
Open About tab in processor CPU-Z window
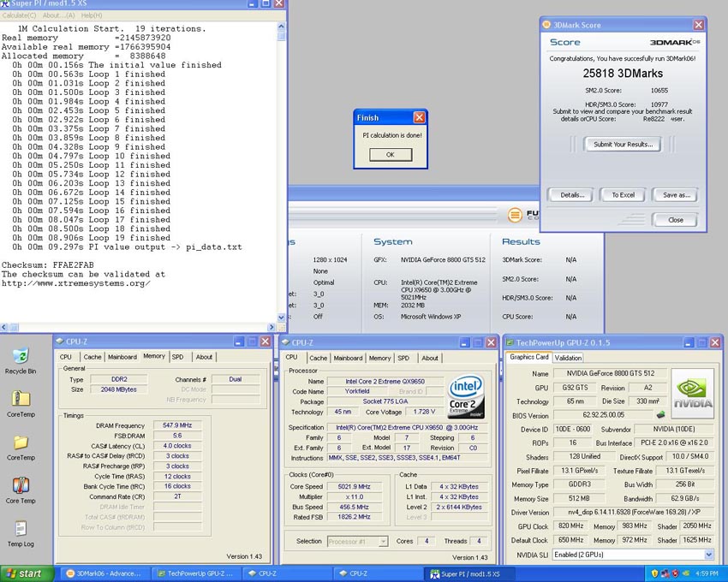[x=429, y=358]
